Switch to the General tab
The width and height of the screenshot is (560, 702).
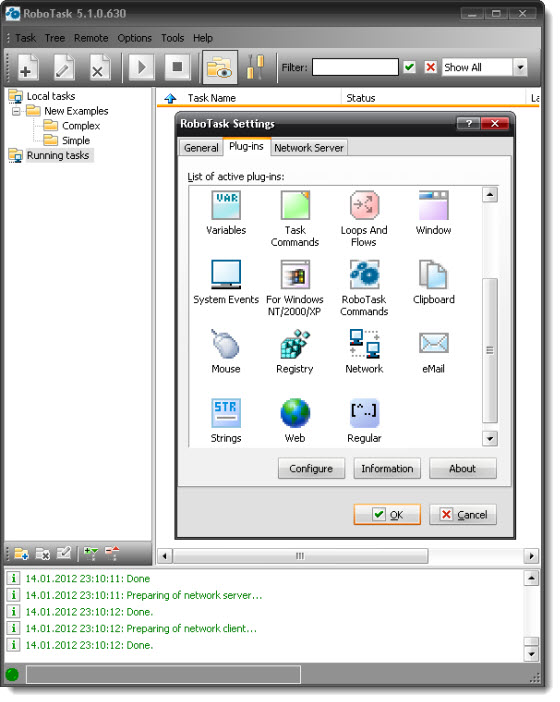coord(201,148)
